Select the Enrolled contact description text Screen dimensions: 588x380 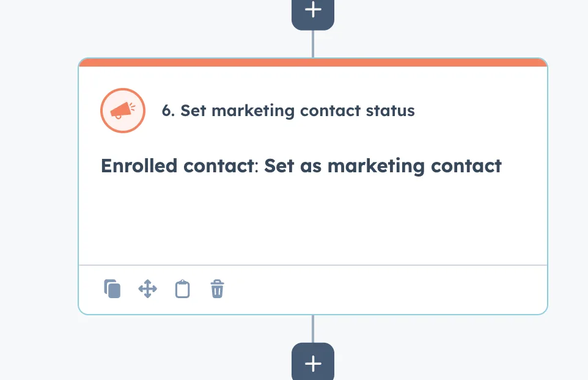[301, 166]
